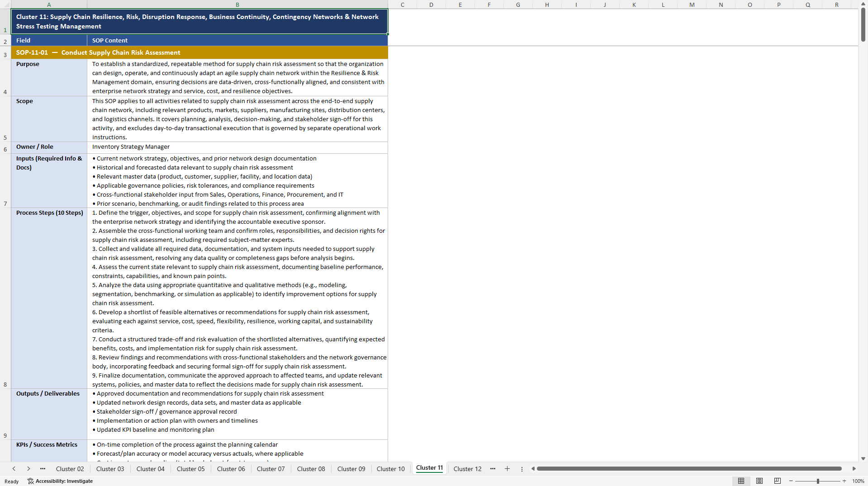Select column B header
Viewport: 868px width, 486px height.
tap(237, 5)
